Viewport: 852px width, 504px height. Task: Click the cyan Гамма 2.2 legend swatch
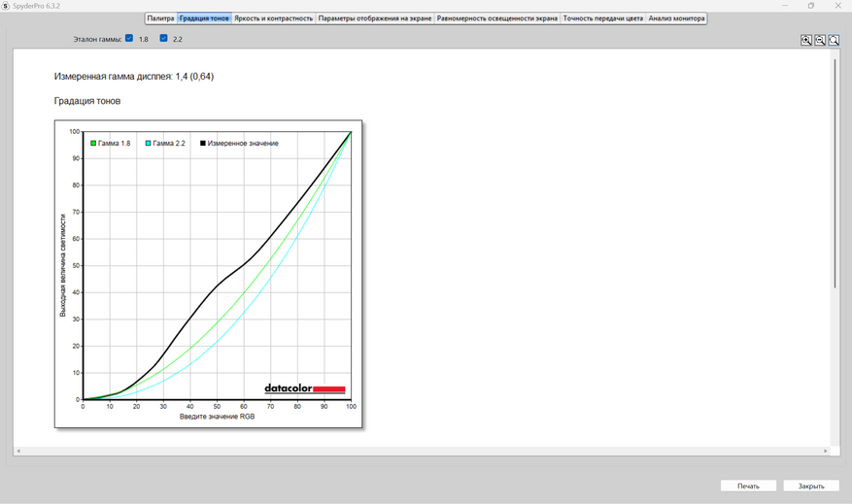click(x=148, y=144)
